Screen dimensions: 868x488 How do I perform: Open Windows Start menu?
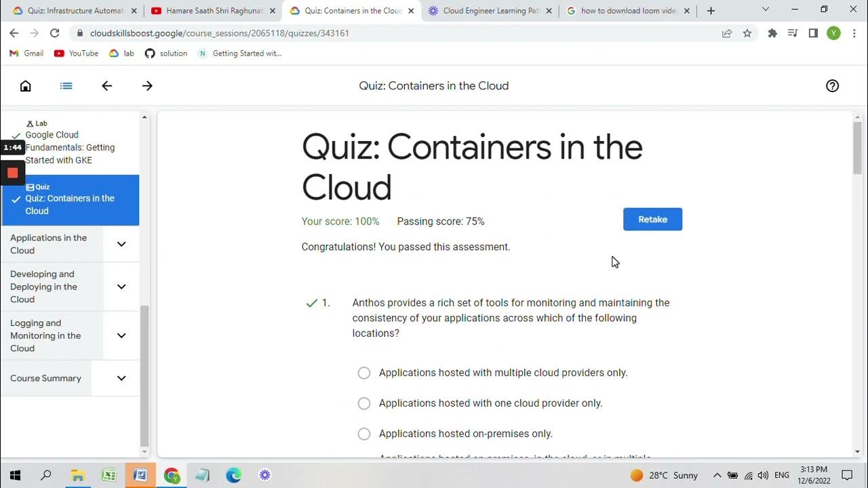click(x=15, y=475)
